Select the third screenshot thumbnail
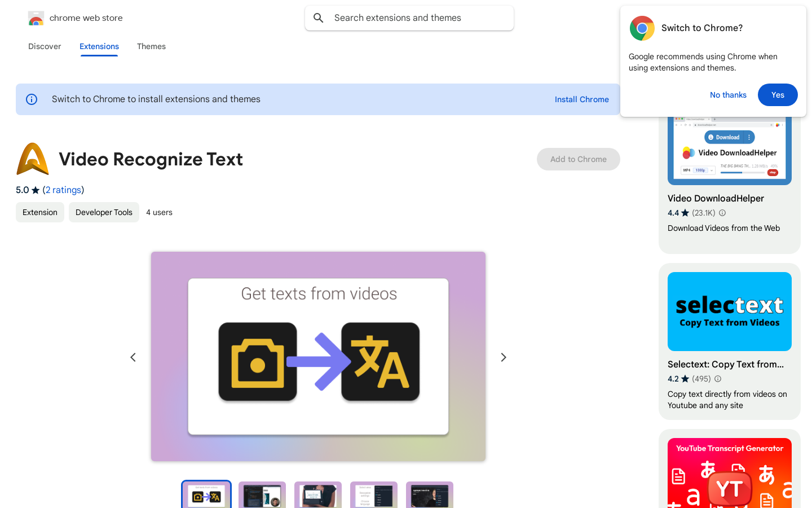812x508 pixels. click(318, 494)
